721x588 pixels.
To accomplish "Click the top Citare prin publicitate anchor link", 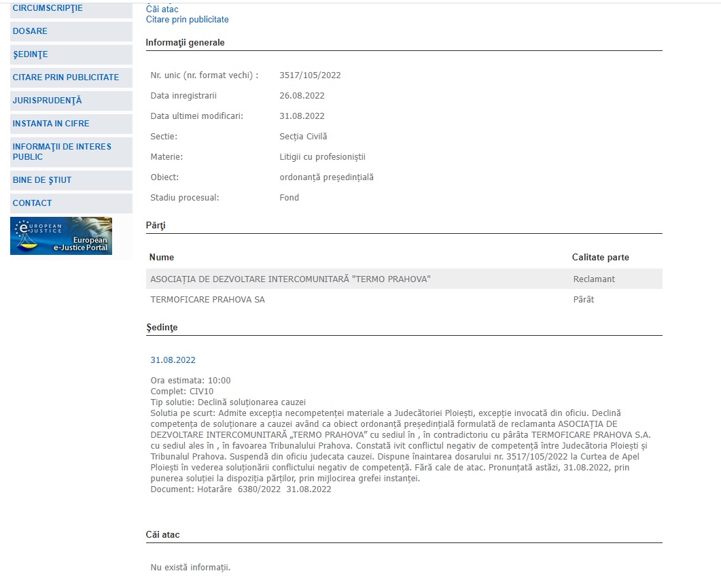I will click(x=187, y=20).
